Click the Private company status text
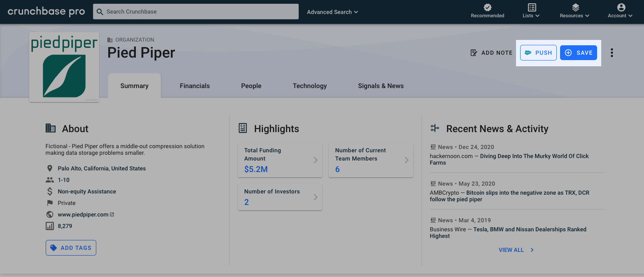 (67, 203)
